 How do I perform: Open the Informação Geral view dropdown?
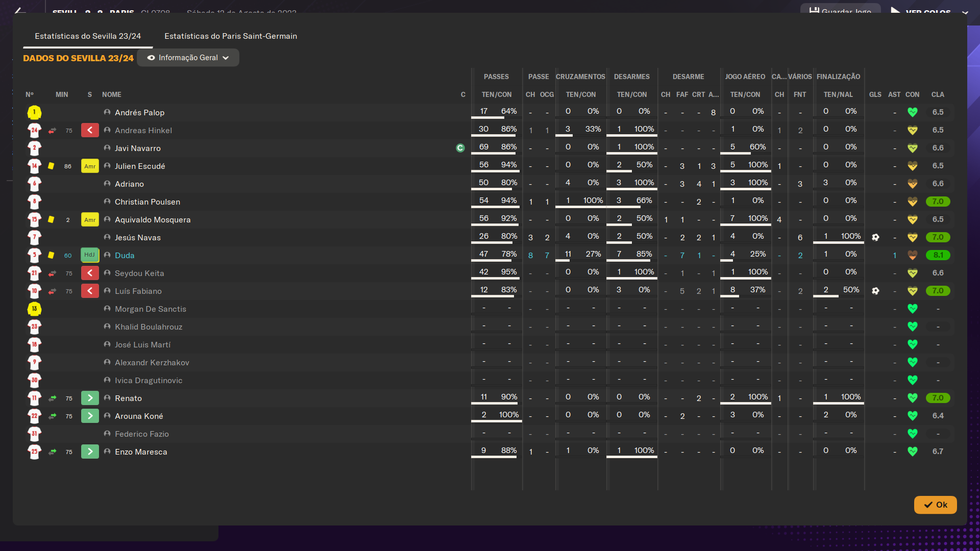pyautogui.click(x=188, y=58)
